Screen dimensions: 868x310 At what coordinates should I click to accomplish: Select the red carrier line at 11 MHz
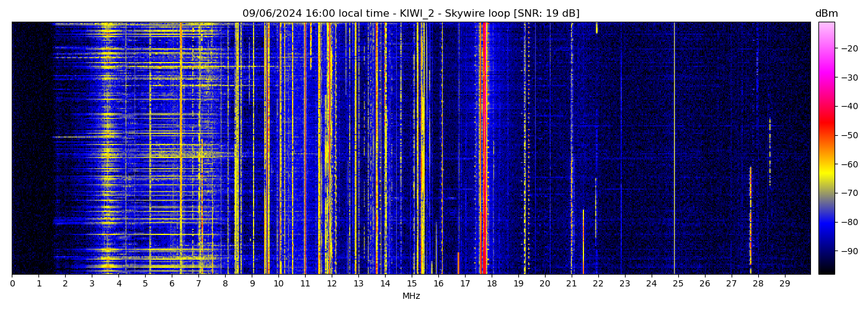(x=305, y=149)
